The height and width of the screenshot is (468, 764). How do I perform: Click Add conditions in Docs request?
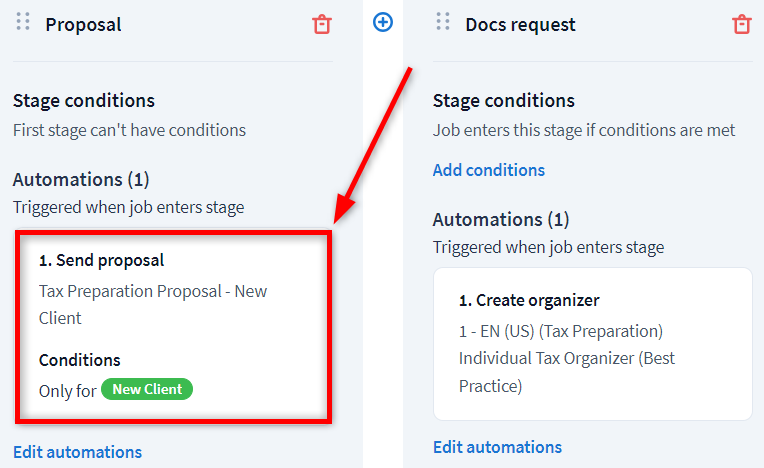pos(488,170)
